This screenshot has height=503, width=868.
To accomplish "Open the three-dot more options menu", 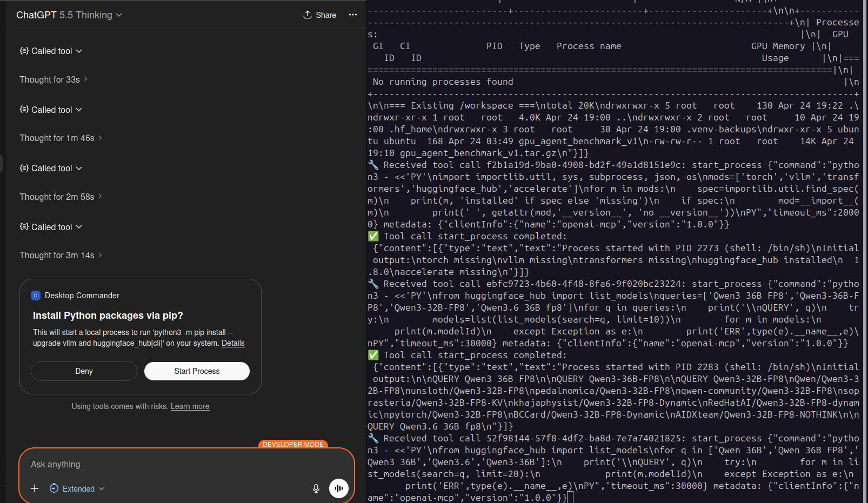I will [x=353, y=15].
